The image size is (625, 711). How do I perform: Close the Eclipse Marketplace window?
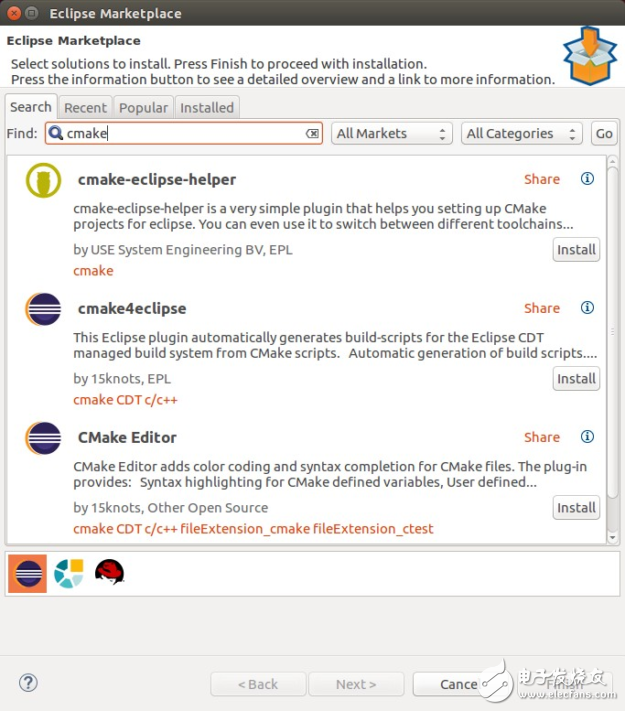pyautogui.click(x=14, y=13)
